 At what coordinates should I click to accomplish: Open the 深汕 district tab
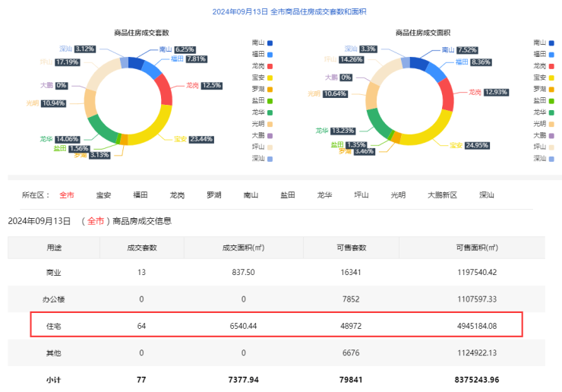(x=486, y=195)
